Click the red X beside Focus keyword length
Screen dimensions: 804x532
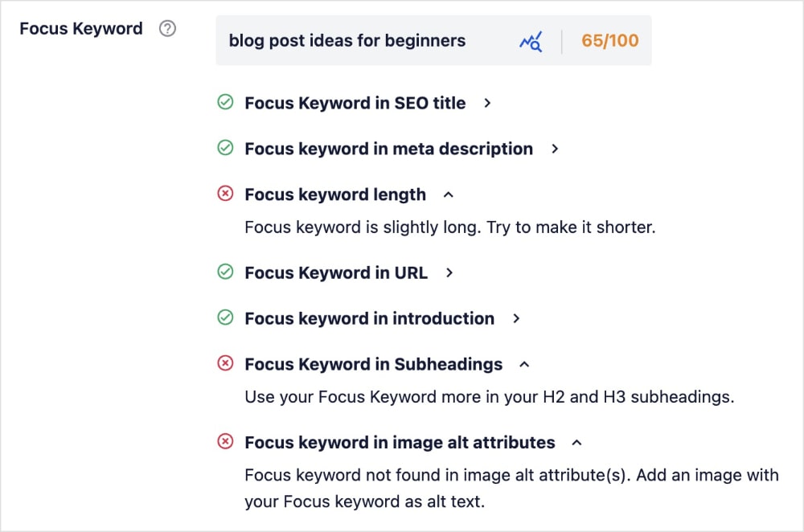click(x=227, y=194)
